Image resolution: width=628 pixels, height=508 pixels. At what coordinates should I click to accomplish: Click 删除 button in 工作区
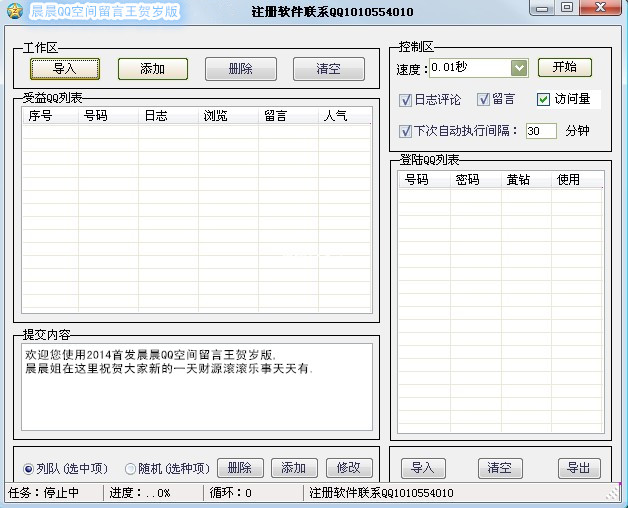click(x=241, y=69)
